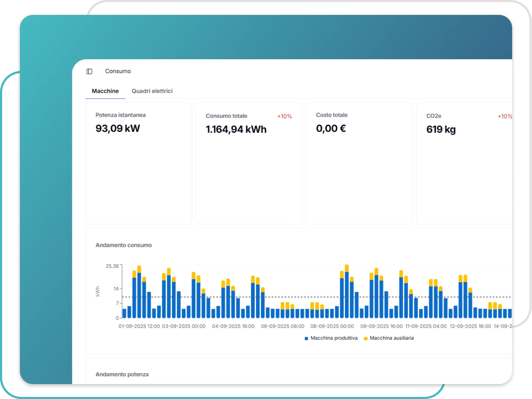Click the 25.38 maximum y-axis value
Viewport: 532px width, 399px height.
click(x=112, y=266)
